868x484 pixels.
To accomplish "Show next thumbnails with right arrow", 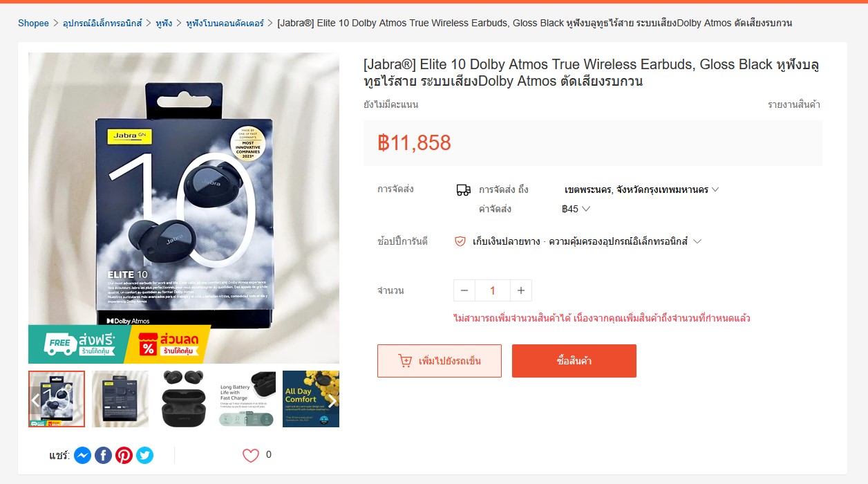I will click(x=332, y=400).
